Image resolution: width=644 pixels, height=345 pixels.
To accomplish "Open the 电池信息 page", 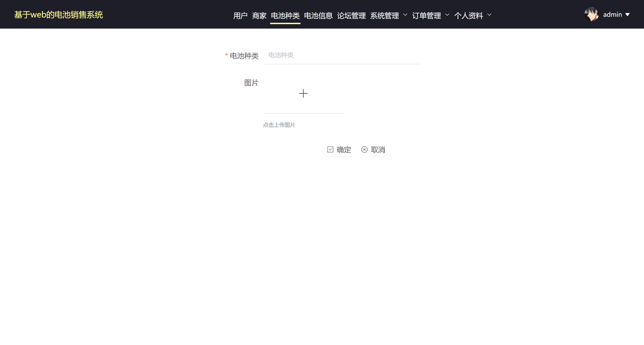I will pos(318,15).
